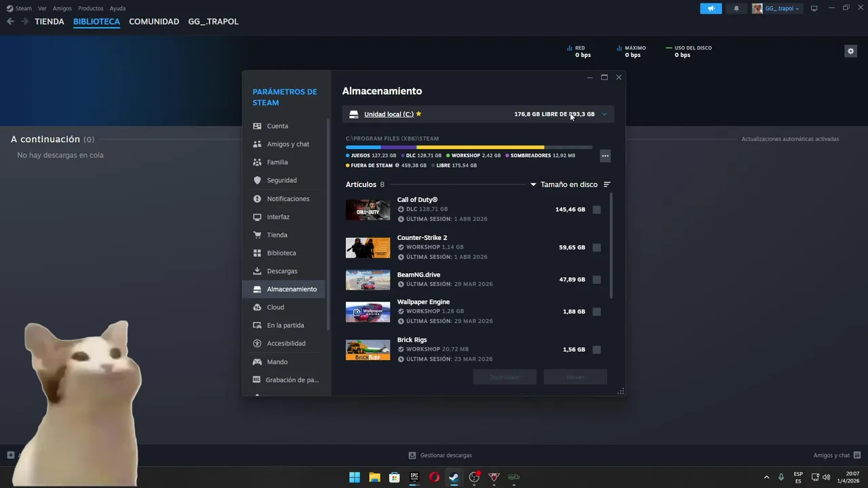Click the sort order lines icon
This screenshot has width=868, height=488.
[607, 184]
